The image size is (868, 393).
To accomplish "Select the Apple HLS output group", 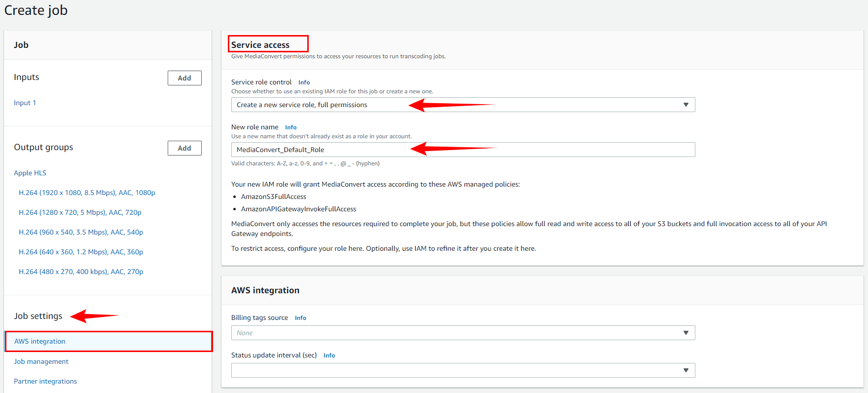I will coord(30,173).
